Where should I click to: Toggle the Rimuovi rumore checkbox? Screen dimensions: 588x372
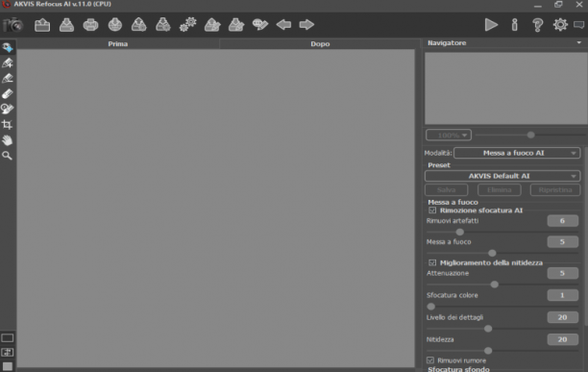coord(430,360)
